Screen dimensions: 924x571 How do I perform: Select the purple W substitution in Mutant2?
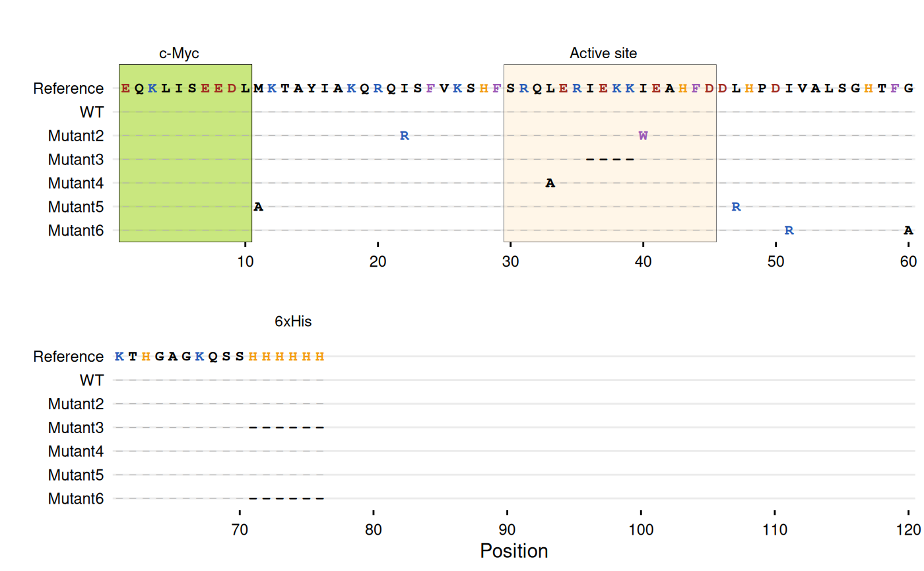pos(643,136)
